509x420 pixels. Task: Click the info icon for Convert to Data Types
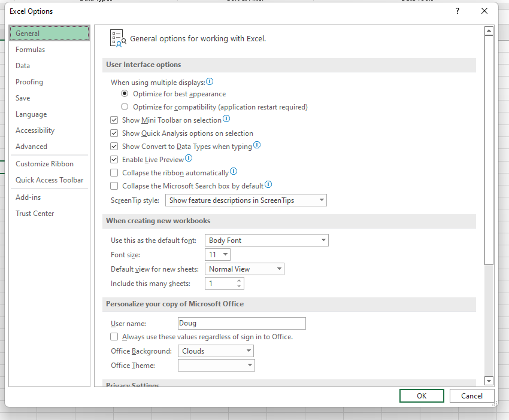(257, 145)
